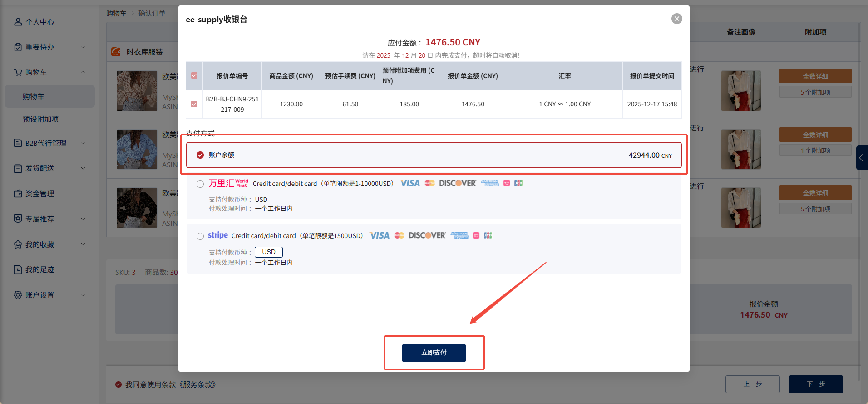Click the 42944.00 CNY account balance
Viewport: 868px width, 404px height.
click(x=650, y=155)
